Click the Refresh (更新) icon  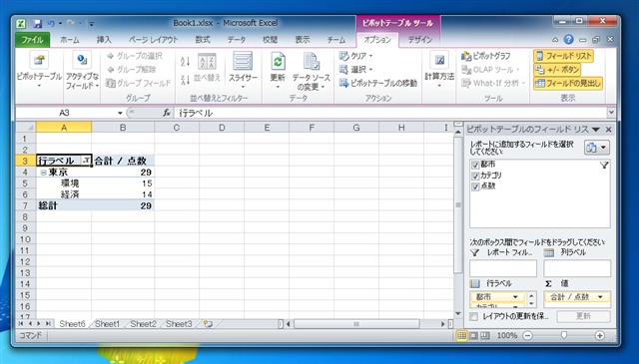[278, 62]
